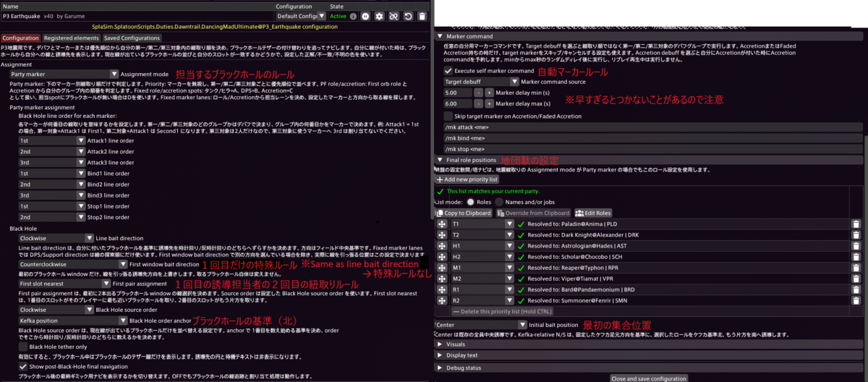Grab the move handle for M1 row
The image size is (868, 382).
tap(442, 268)
